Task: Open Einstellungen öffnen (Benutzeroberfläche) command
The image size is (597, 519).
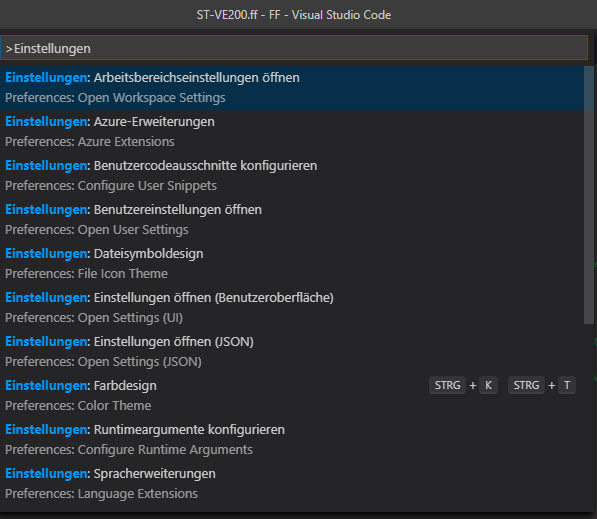Action: (292, 308)
